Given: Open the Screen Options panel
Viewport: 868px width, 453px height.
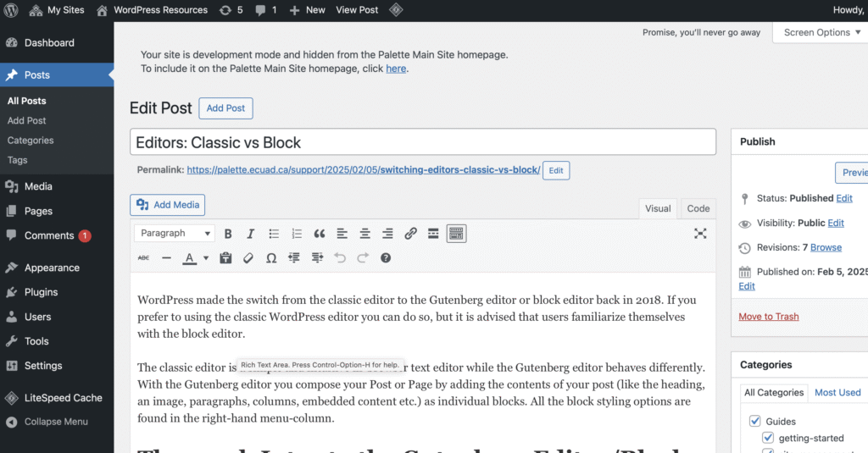Looking at the screenshot, I should coord(821,33).
